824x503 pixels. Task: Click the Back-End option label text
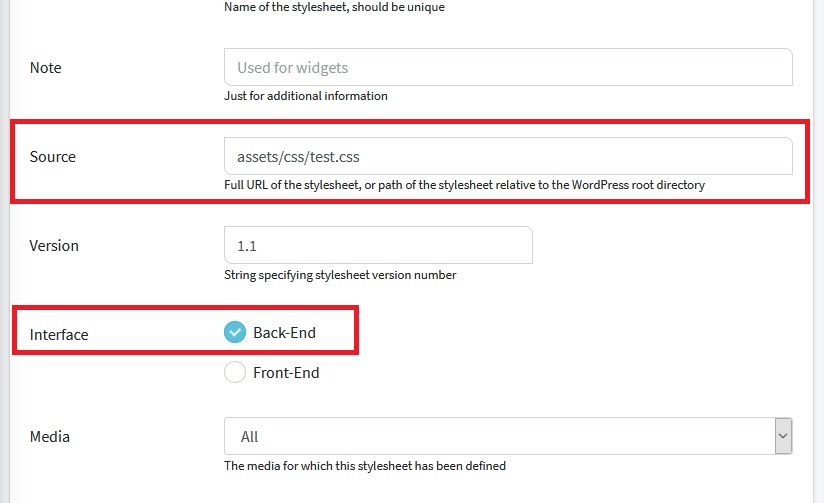click(284, 333)
